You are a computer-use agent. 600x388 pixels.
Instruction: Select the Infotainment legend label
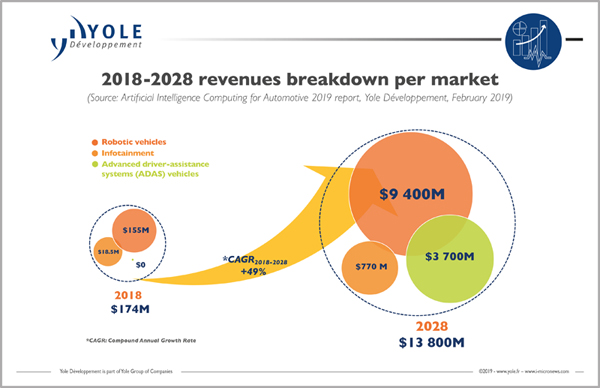click(x=127, y=153)
